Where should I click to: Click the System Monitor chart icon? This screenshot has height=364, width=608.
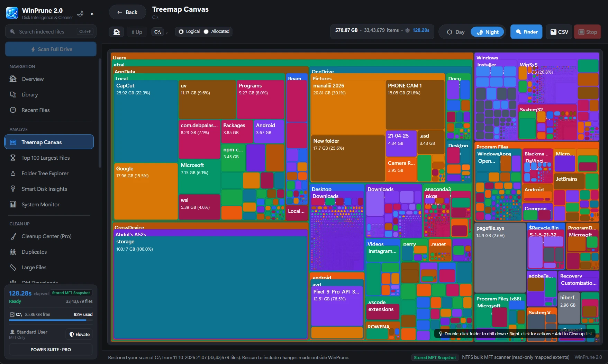click(x=13, y=204)
